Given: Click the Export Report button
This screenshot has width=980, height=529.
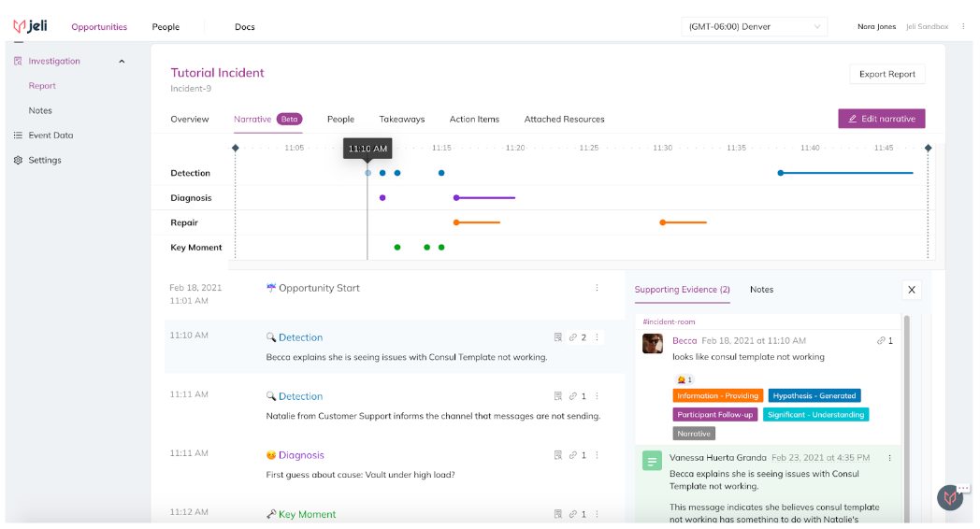Looking at the screenshot, I should tap(886, 74).
